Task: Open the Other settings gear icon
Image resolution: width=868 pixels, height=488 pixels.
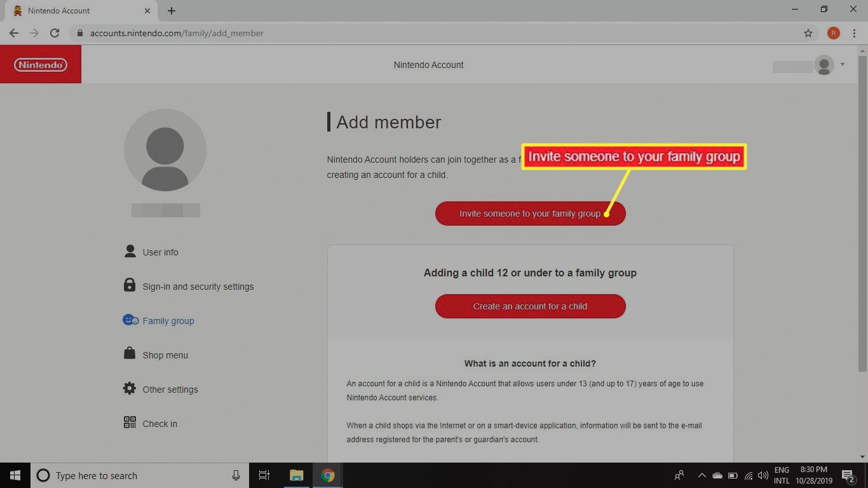Action: (x=130, y=388)
